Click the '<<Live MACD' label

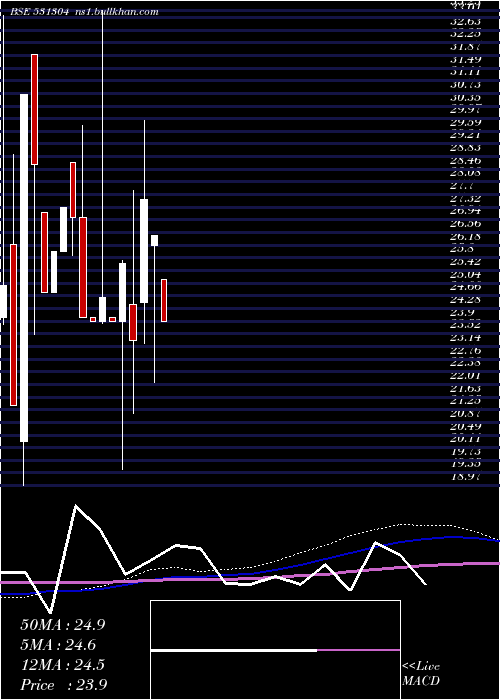point(421,673)
